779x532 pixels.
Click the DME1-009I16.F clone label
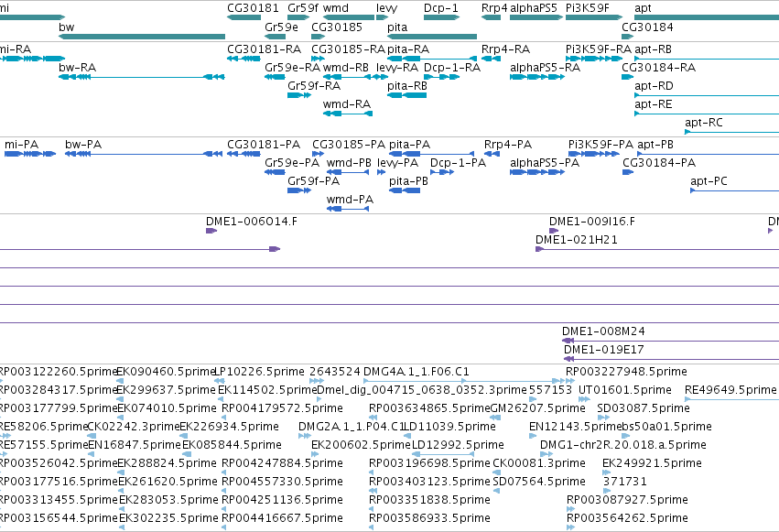point(591,222)
